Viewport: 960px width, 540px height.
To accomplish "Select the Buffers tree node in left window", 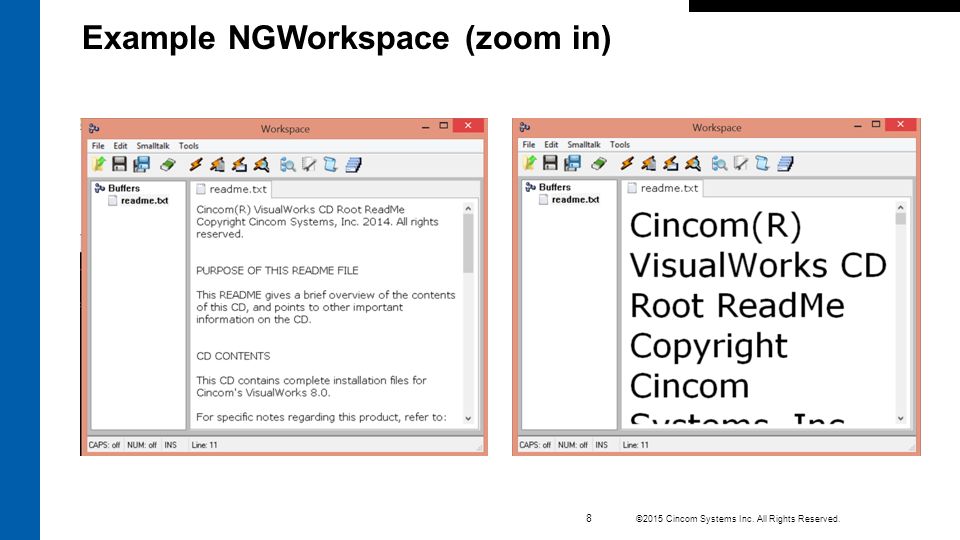I will pyautogui.click(x=118, y=188).
